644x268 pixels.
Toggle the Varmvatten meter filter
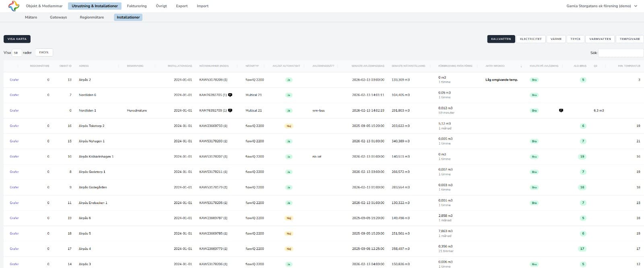[600, 39]
